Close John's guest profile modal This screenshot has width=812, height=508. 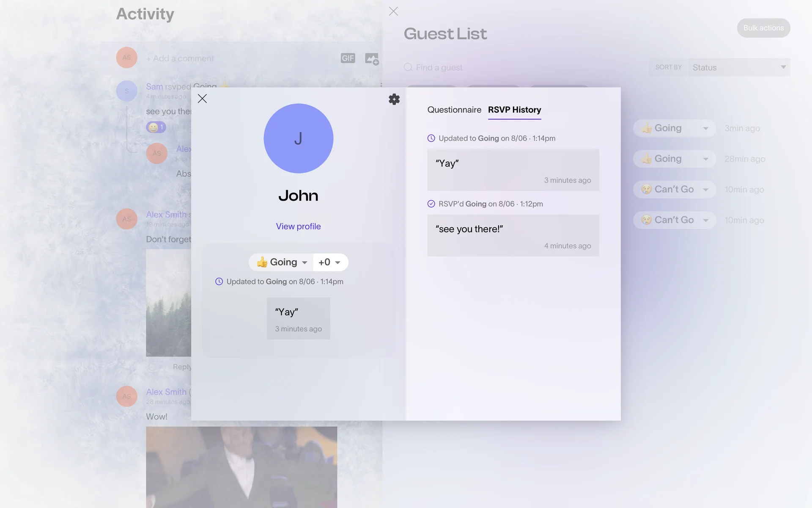click(202, 99)
